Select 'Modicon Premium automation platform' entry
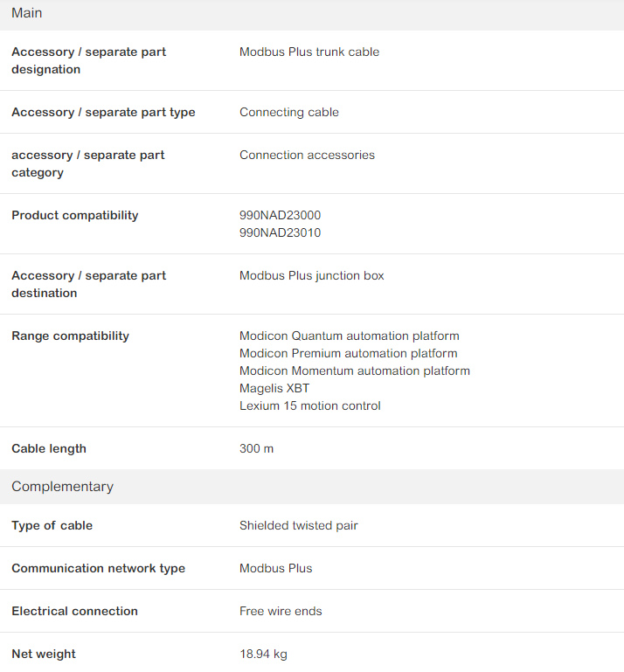Image resolution: width=624 pixels, height=672 pixels. point(349,354)
